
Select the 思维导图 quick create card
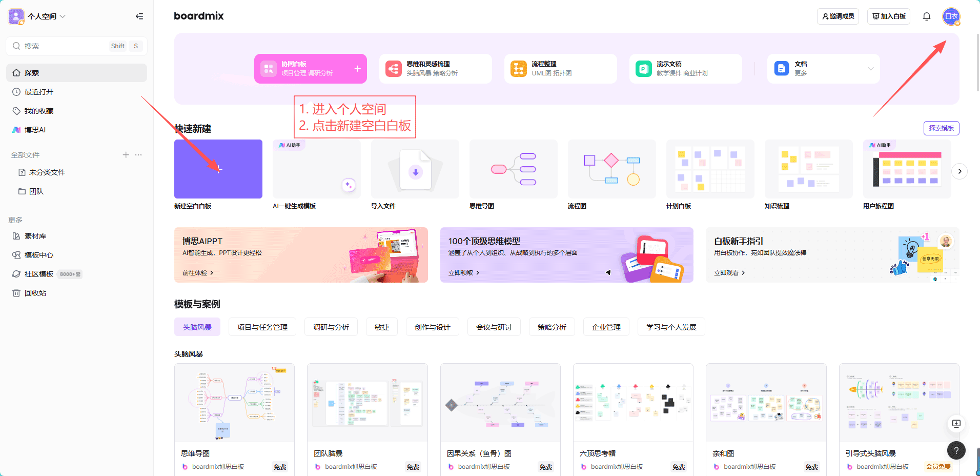pos(513,169)
